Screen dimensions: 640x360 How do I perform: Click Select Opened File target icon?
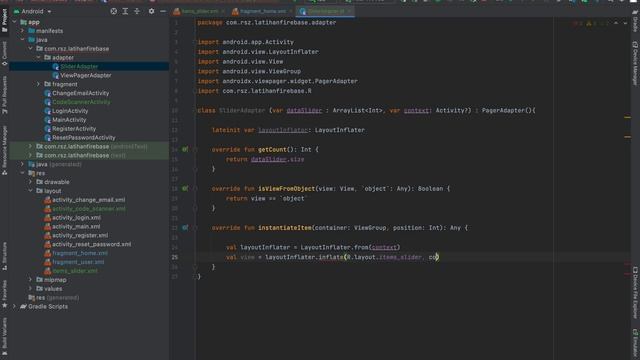[x=113, y=11]
